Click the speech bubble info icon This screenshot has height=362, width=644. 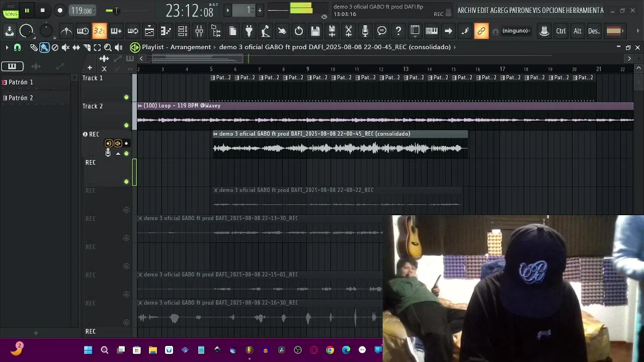coord(382,31)
